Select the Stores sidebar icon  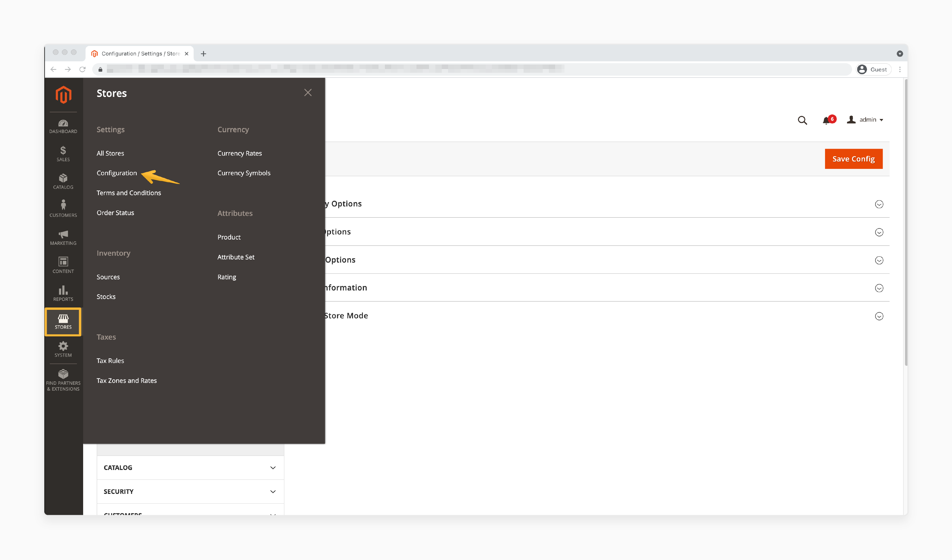(63, 322)
